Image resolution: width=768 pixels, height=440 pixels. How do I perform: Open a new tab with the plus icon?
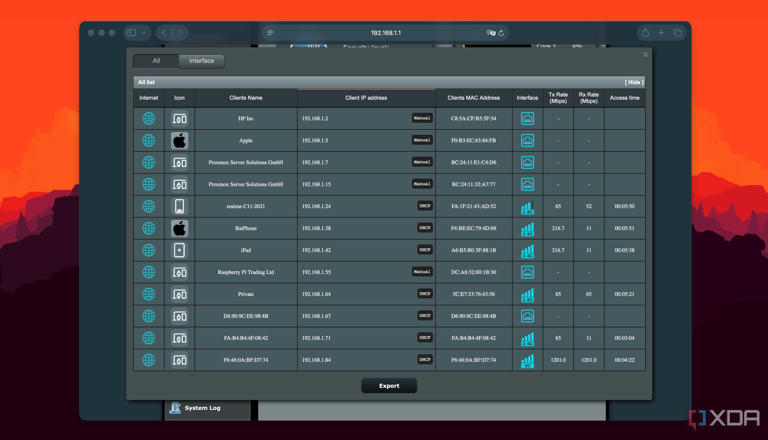coord(661,33)
